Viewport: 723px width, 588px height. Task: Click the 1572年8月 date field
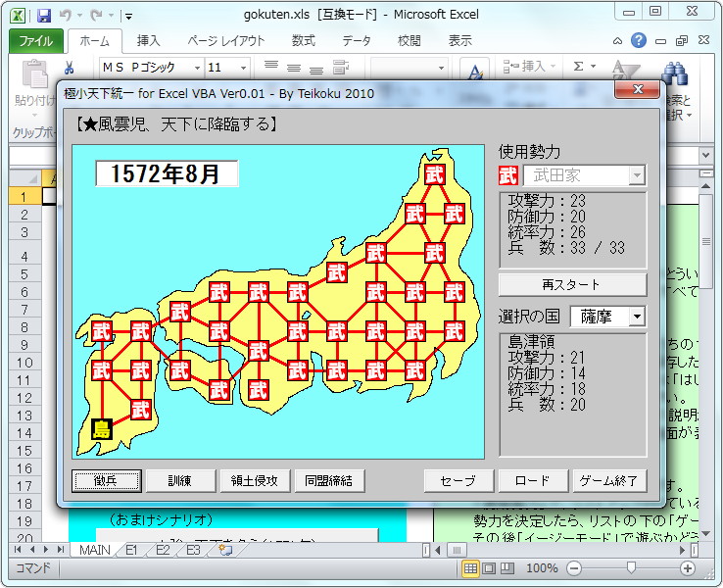pos(167,173)
